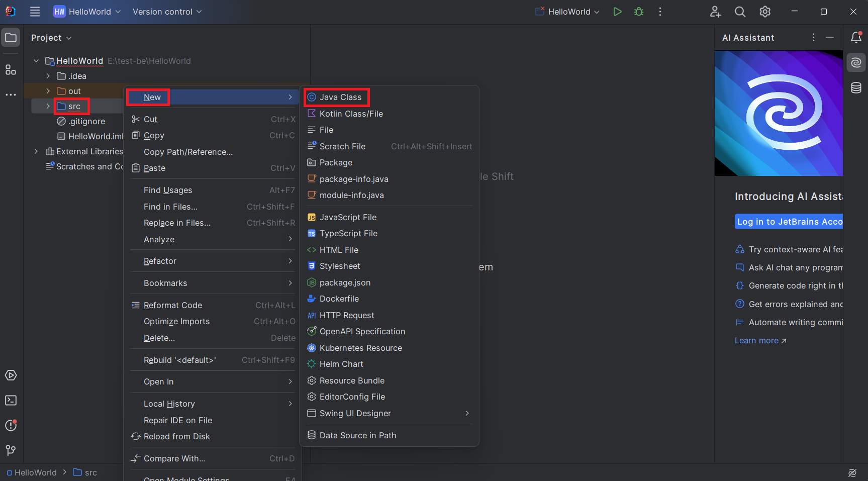The image size is (868, 481).
Task: Choose Optimize Imports
Action: pos(213,321)
